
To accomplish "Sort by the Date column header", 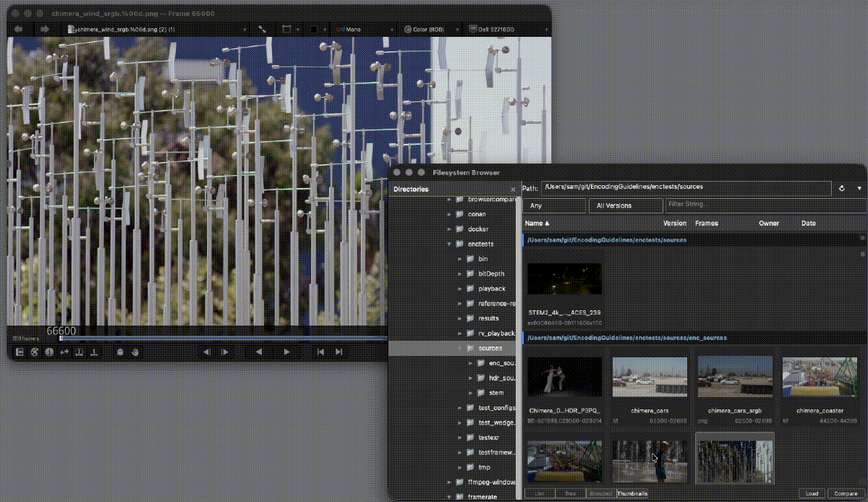I will 809,224.
